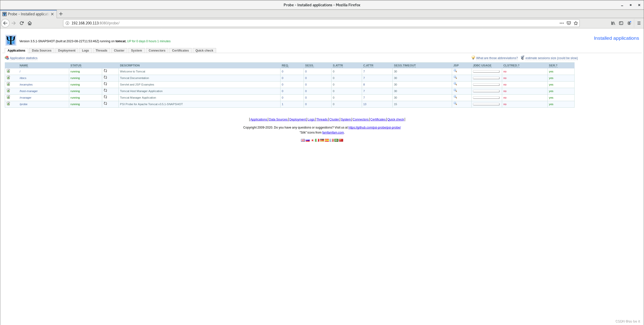Click the System navigation tab

[x=136, y=50]
